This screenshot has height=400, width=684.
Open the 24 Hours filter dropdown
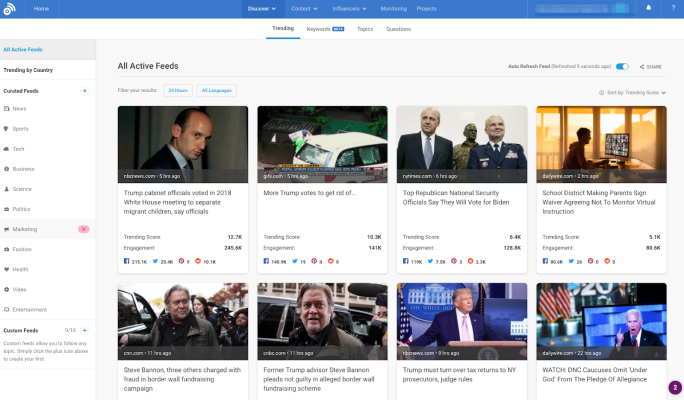178,90
